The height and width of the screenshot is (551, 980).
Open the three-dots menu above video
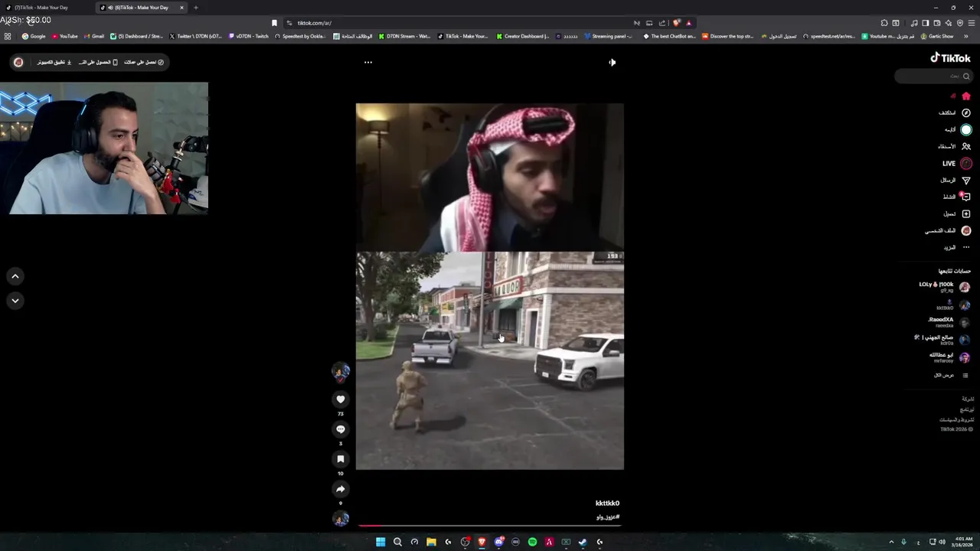pyautogui.click(x=368, y=62)
